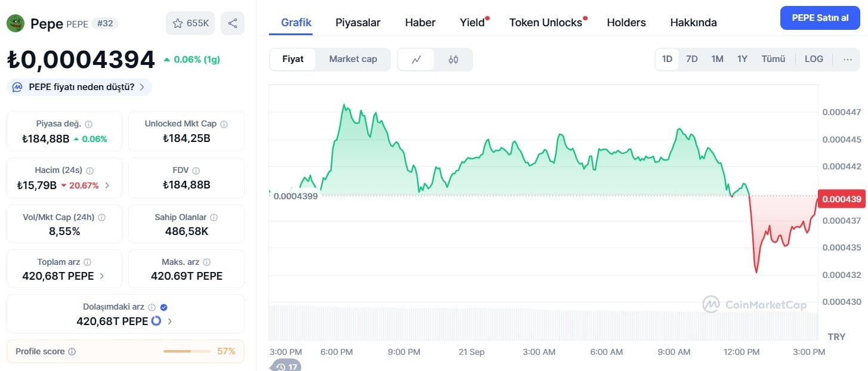
Task: Switch to the candlestick chart icon
Action: click(x=453, y=59)
